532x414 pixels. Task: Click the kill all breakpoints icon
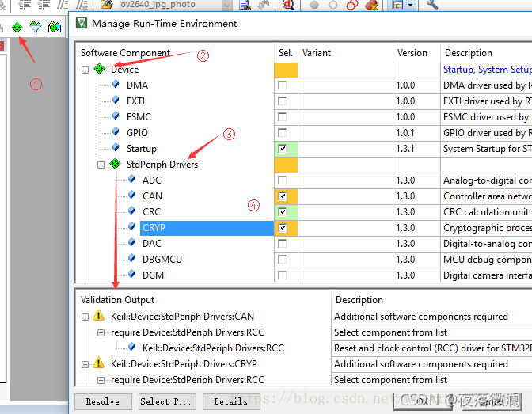371,5
